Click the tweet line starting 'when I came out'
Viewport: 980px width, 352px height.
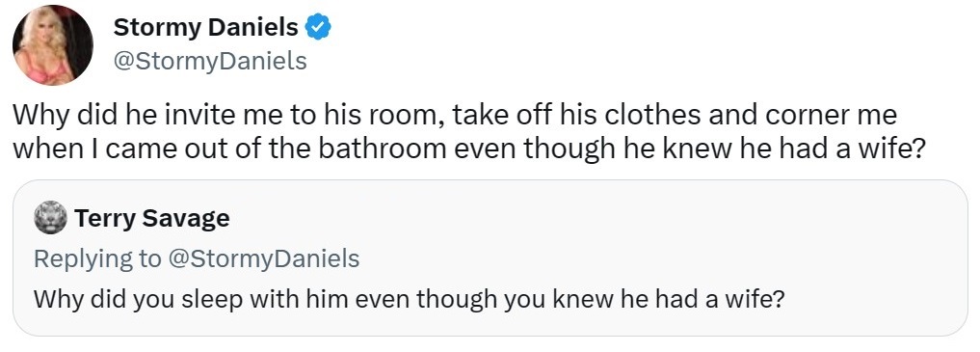pos(468,149)
